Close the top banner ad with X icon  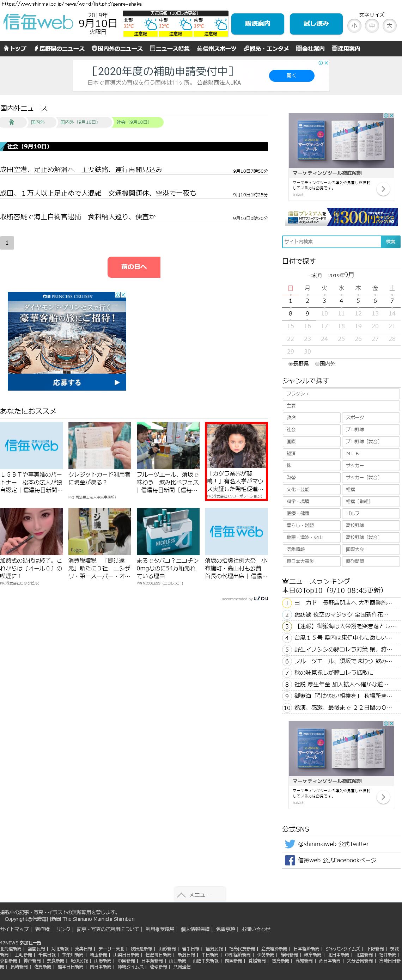tap(326, 63)
